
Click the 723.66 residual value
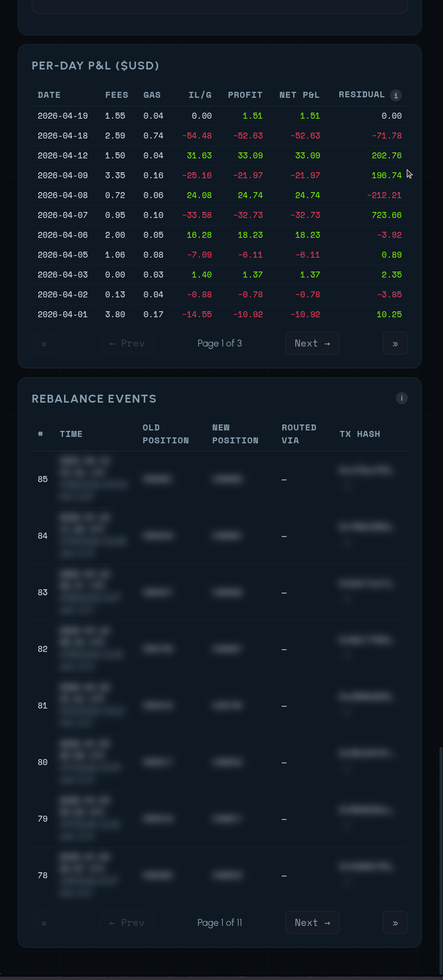point(386,215)
